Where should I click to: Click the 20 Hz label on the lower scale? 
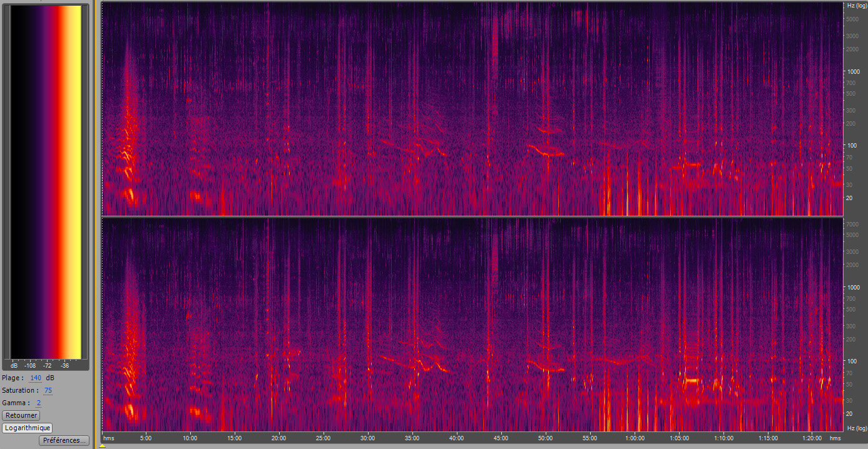click(x=849, y=413)
